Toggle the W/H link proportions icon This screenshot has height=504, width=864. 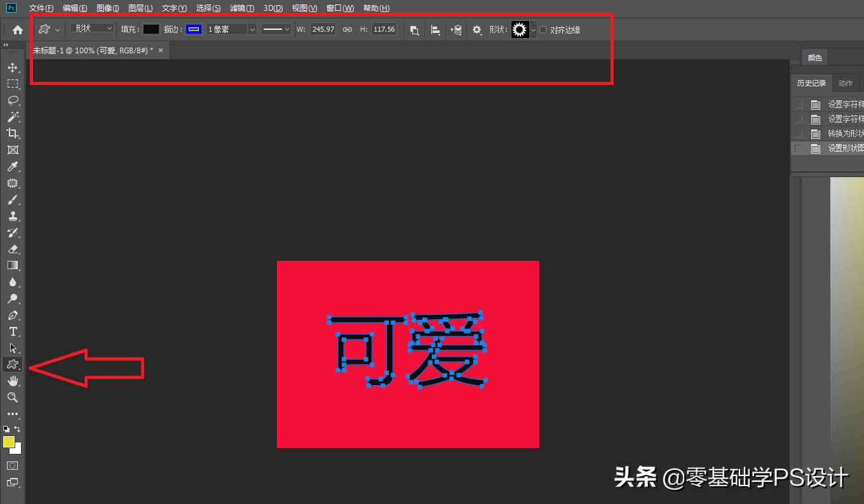point(347,29)
